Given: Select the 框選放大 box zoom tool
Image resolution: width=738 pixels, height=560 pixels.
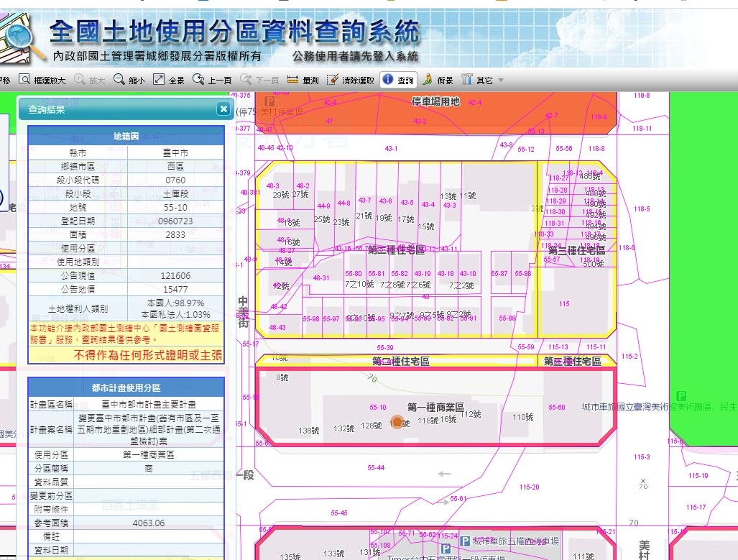Looking at the screenshot, I should pyautogui.click(x=42, y=80).
